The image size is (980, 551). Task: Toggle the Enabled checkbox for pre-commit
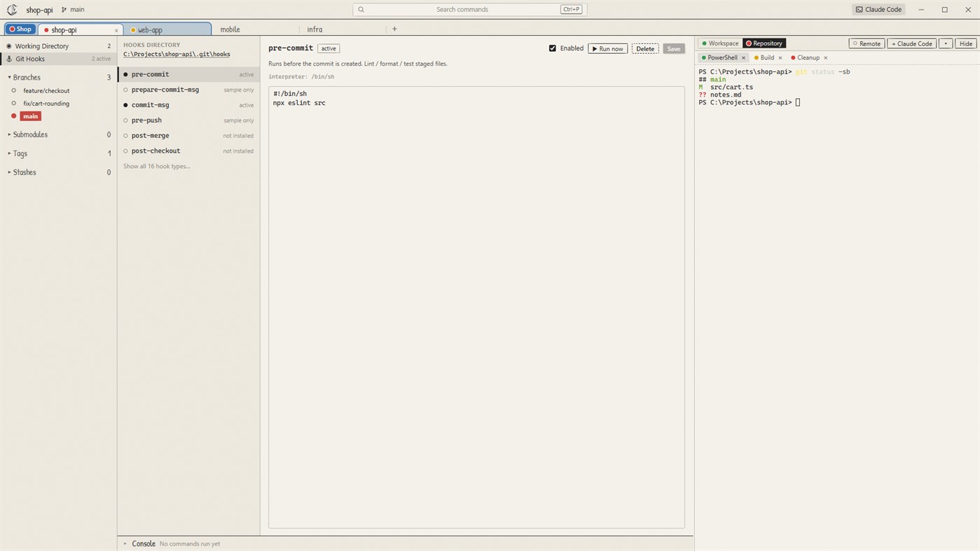coord(553,48)
